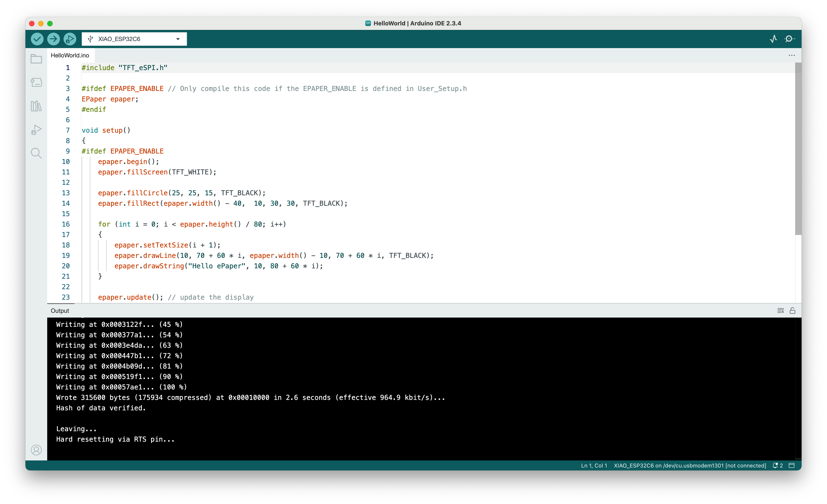Click the epaper.fillCircle code line
Viewport: 827px width, 504px height.
(182, 193)
